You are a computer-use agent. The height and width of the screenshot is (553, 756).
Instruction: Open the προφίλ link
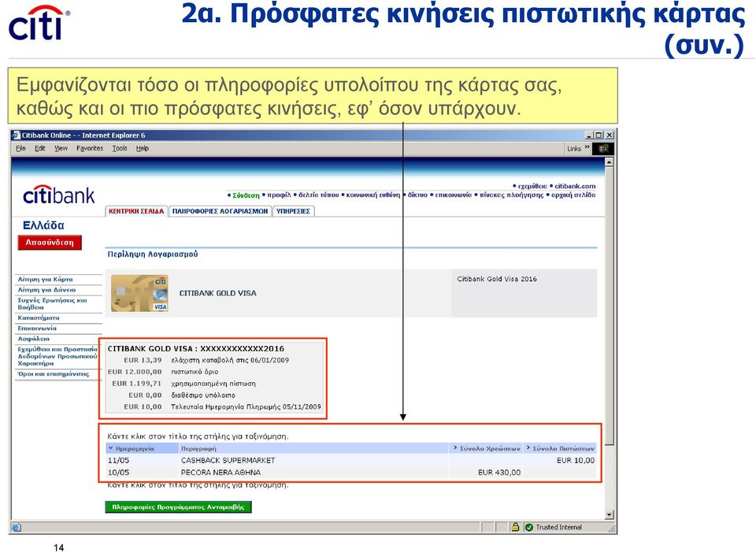(279, 195)
